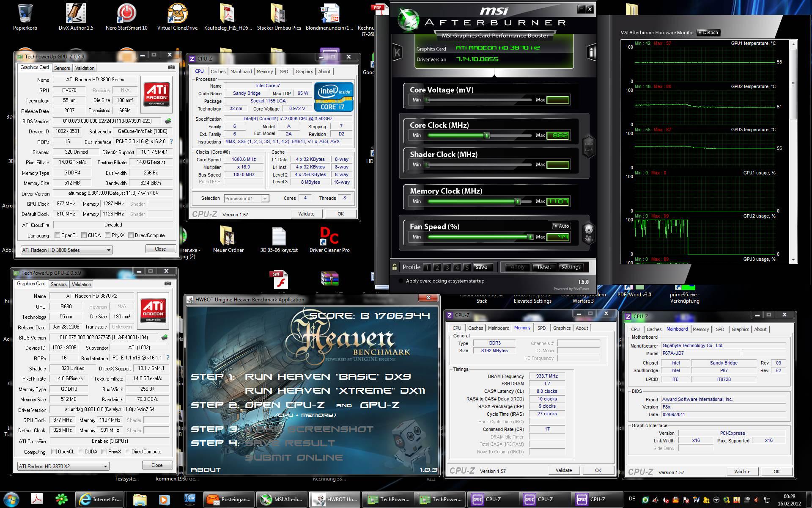Click Detach button on Hardware Monitor
Screen dimensions: 812x508
click(x=708, y=33)
